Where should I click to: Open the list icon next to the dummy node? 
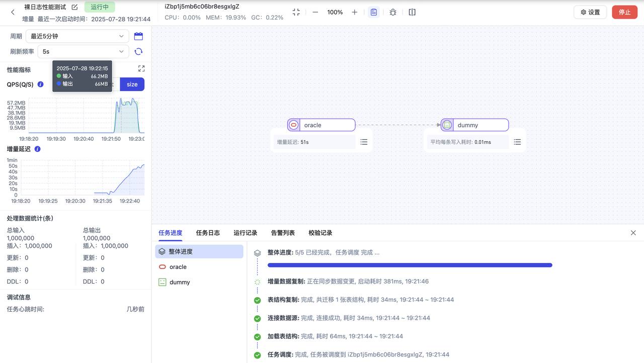517,142
